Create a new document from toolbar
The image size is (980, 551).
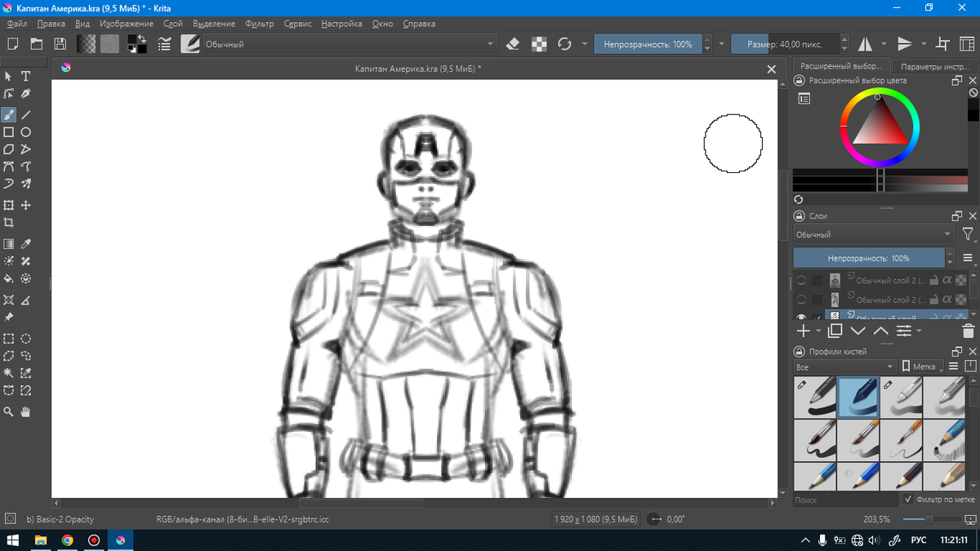[12, 44]
